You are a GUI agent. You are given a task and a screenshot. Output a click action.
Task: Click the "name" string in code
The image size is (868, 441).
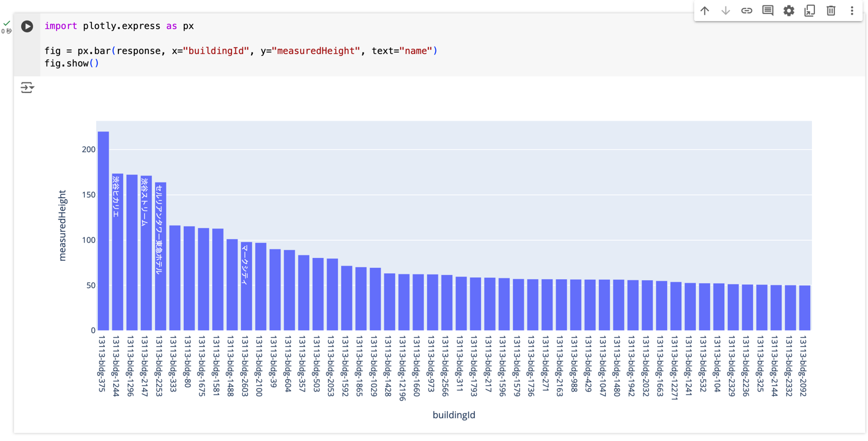click(x=416, y=51)
